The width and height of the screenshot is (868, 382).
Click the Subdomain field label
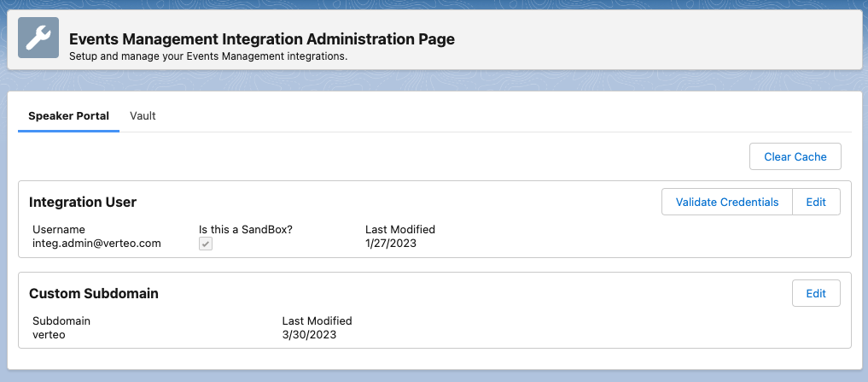[x=61, y=320]
